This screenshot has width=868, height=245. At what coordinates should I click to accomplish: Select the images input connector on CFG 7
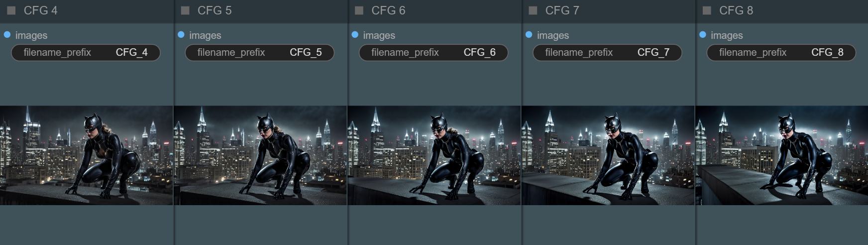(529, 35)
